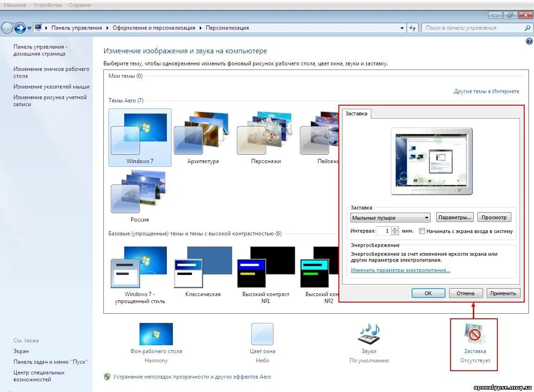The image size is (534, 392).
Task: Select Windows 7 упрощенный стиль theme
Action: 140,275
